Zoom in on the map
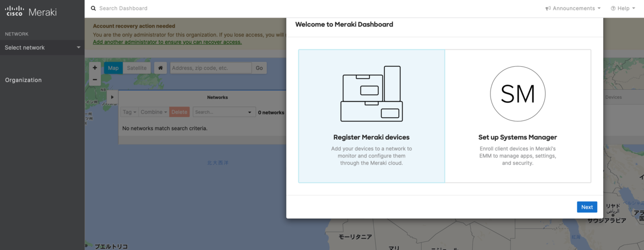This screenshot has height=250, width=644. pyautogui.click(x=95, y=68)
